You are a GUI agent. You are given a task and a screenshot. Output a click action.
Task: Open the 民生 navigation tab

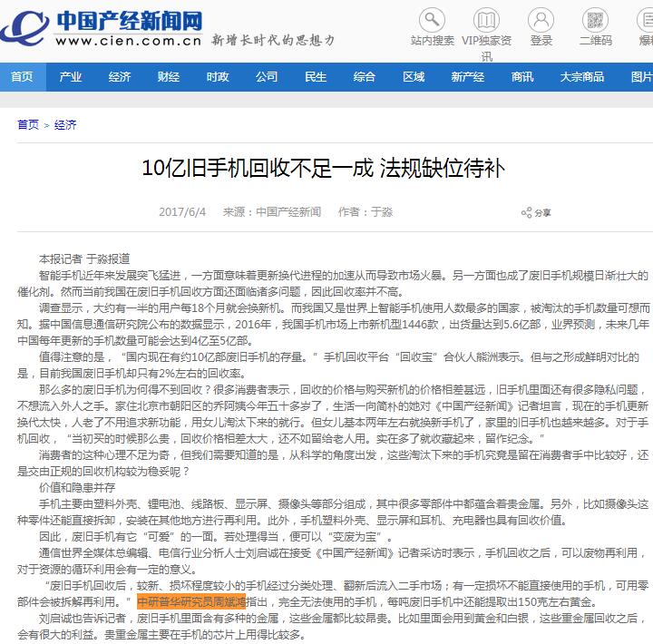316,77
